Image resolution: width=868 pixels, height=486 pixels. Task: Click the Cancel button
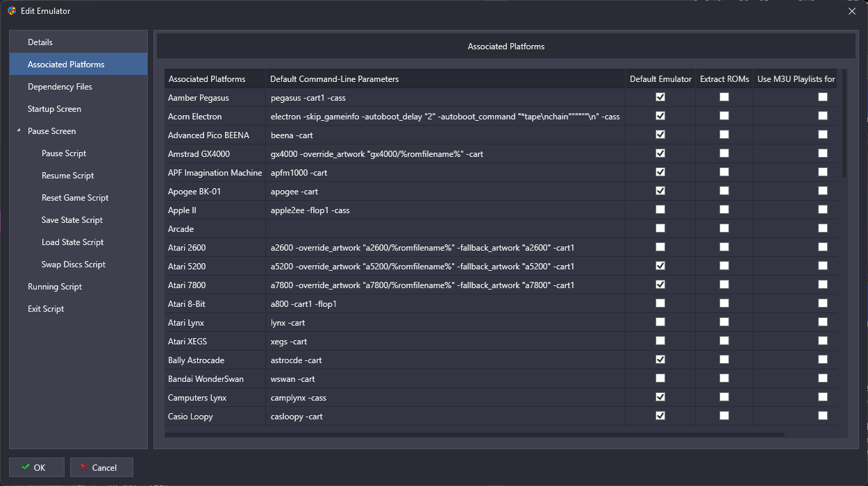[x=101, y=467]
